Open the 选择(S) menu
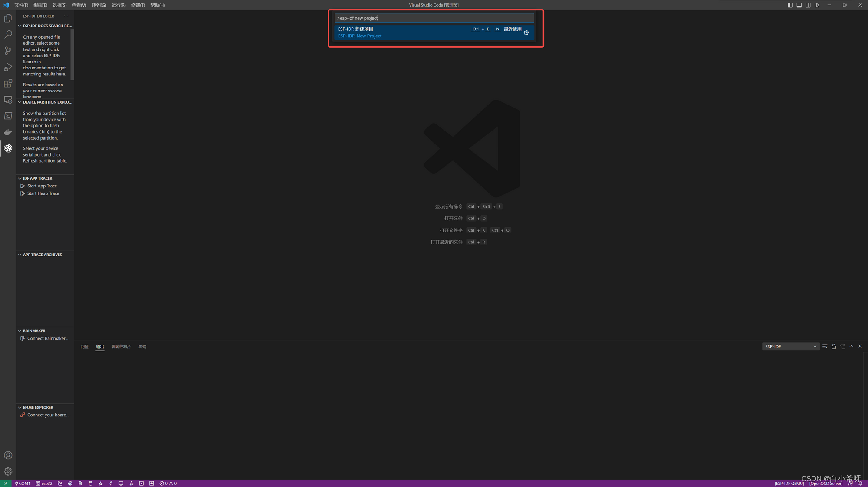868x487 pixels. [59, 5]
